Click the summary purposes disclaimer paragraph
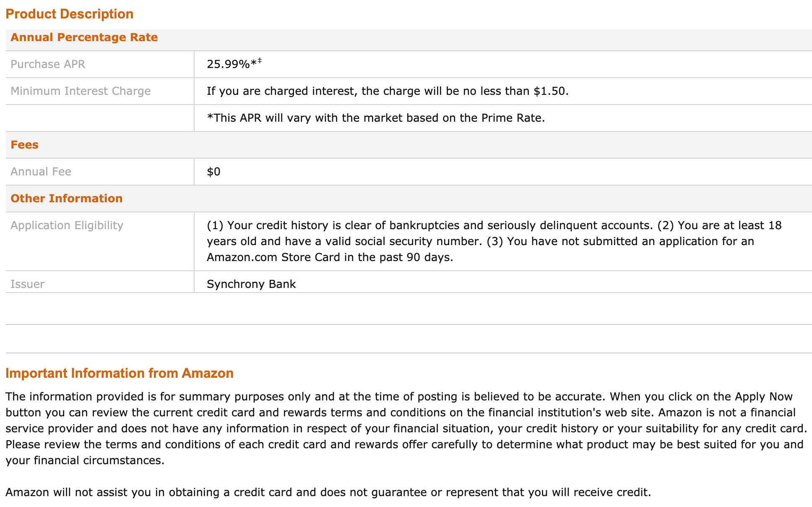 [x=406, y=429]
